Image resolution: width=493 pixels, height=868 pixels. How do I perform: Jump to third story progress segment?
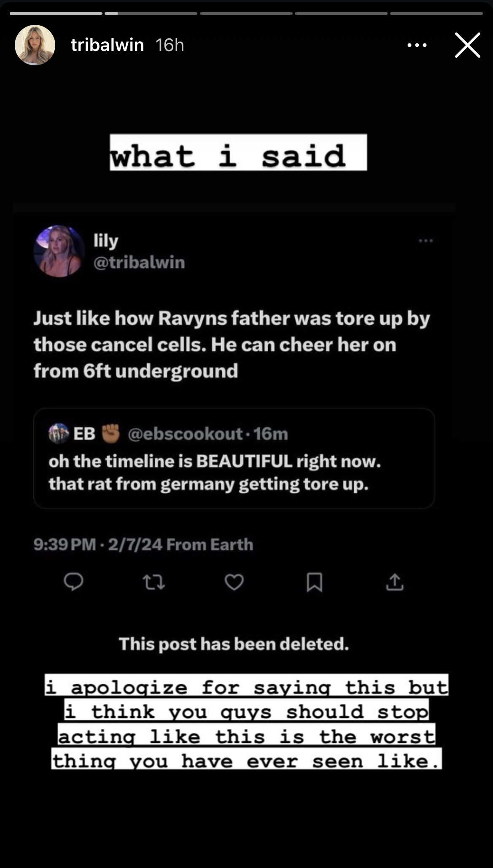246,13
